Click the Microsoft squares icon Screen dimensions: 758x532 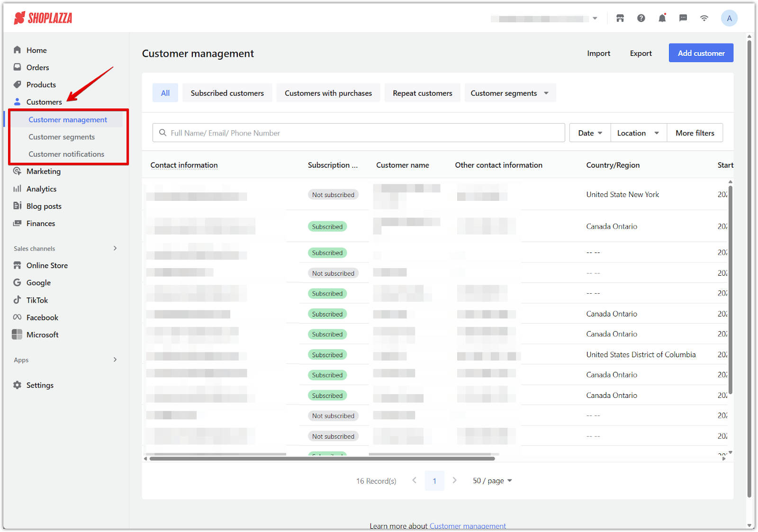[x=17, y=334]
